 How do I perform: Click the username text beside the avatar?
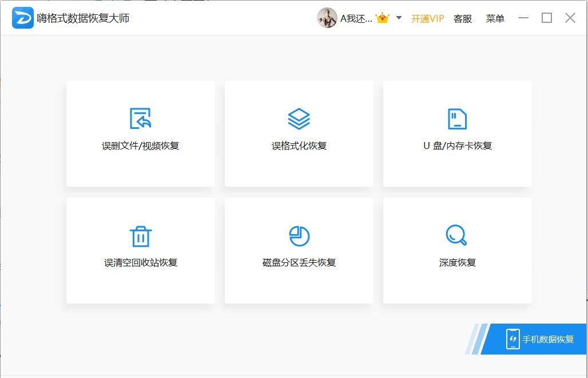click(356, 18)
